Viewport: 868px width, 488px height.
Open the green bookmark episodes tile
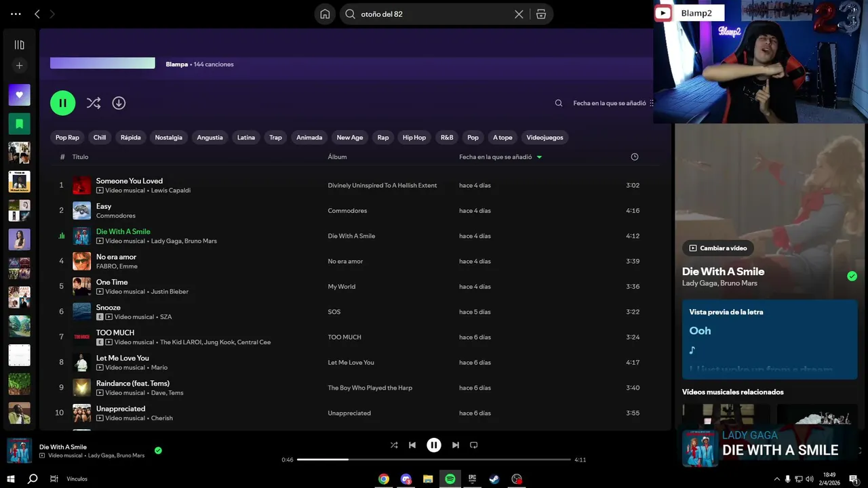pyautogui.click(x=19, y=124)
